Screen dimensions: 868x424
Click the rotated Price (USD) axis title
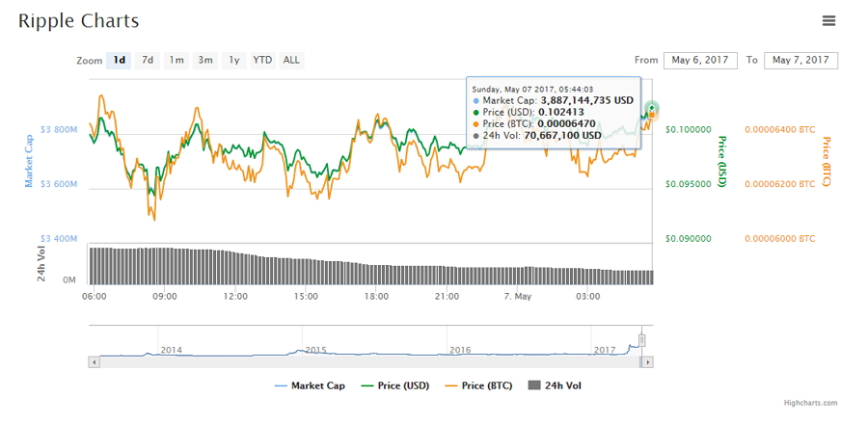[x=721, y=162]
